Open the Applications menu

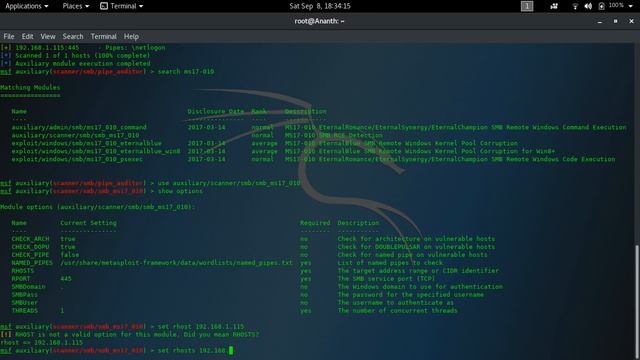[x=27, y=6]
